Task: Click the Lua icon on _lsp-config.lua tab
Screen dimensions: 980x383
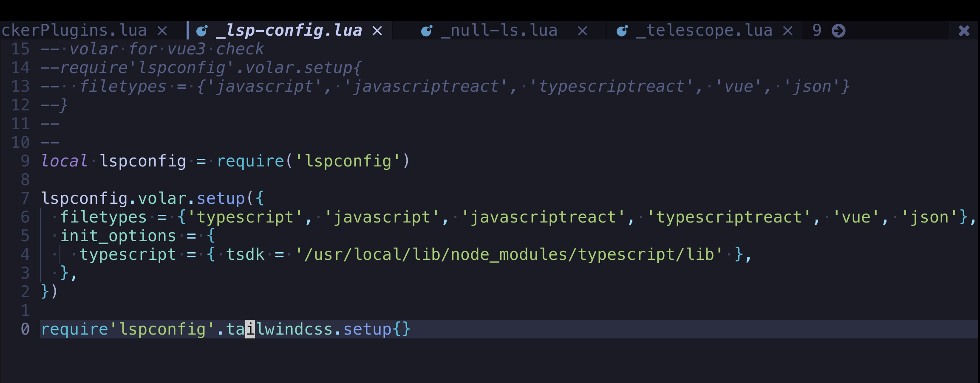Action: tap(202, 30)
